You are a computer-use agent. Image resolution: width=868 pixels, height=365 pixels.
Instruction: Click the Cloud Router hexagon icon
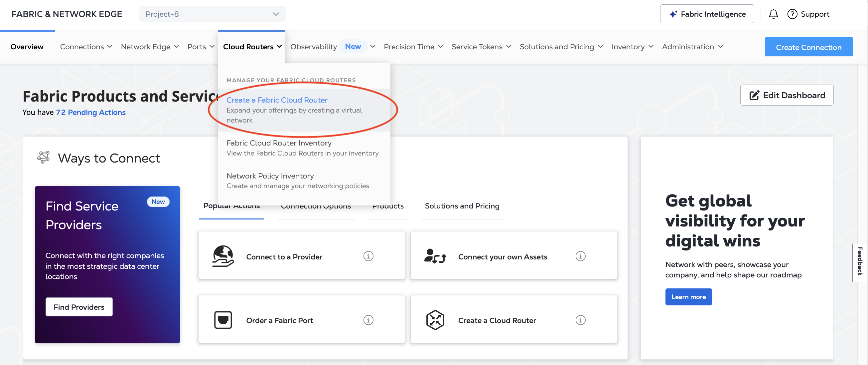click(435, 320)
